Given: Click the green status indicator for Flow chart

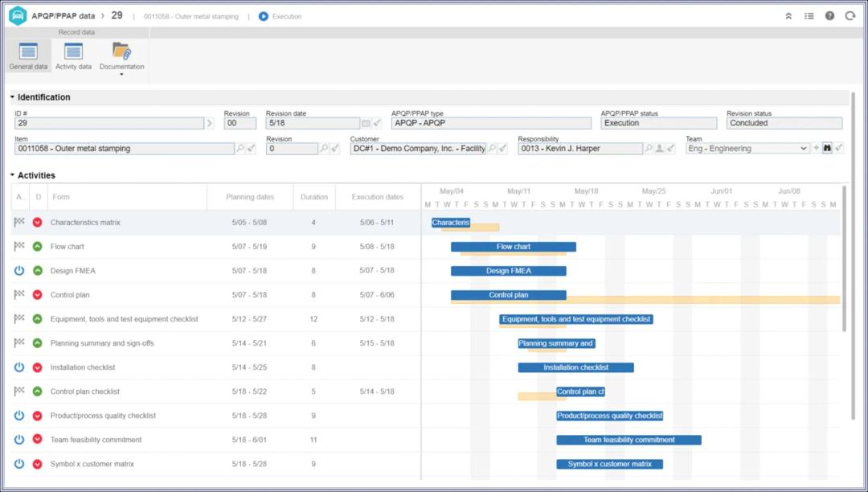Looking at the screenshot, I should 37,247.
